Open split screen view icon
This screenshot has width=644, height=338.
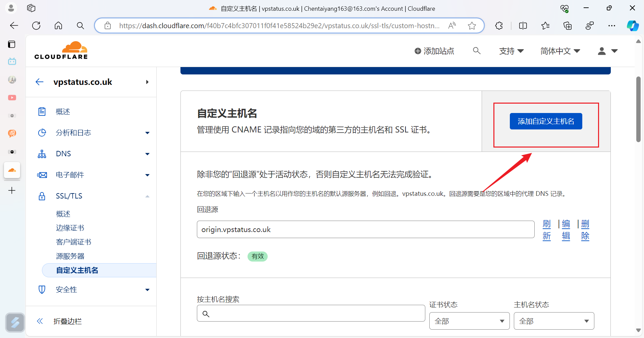523,25
